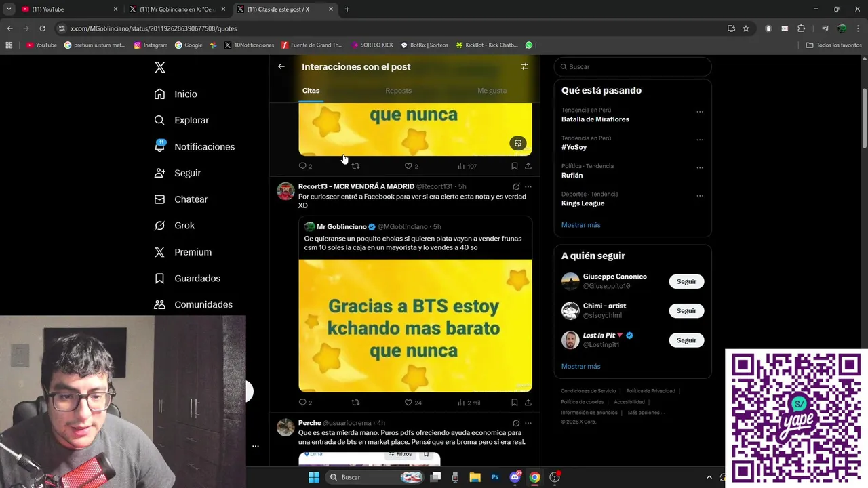View analytics showing 2 mil views
Screen dimensions: 868x488
point(469,403)
